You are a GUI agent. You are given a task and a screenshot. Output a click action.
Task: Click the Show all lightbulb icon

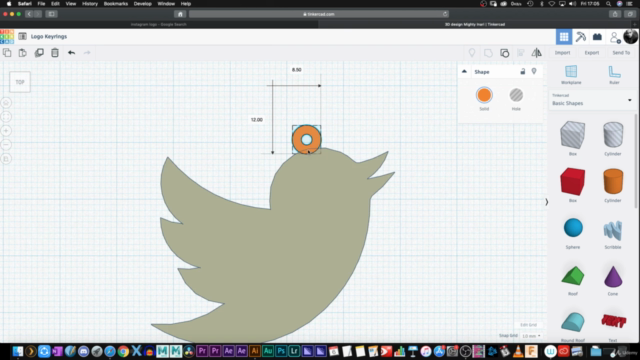pos(472,53)
